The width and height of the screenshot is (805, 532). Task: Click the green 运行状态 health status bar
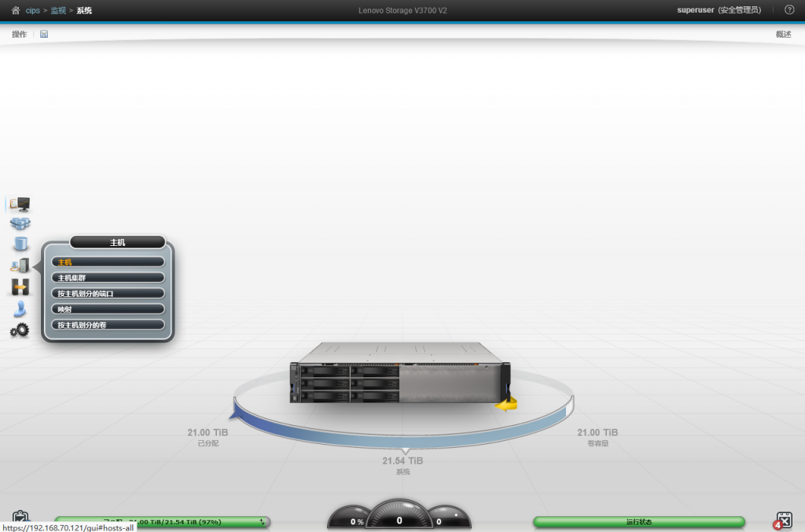point(638,522)
